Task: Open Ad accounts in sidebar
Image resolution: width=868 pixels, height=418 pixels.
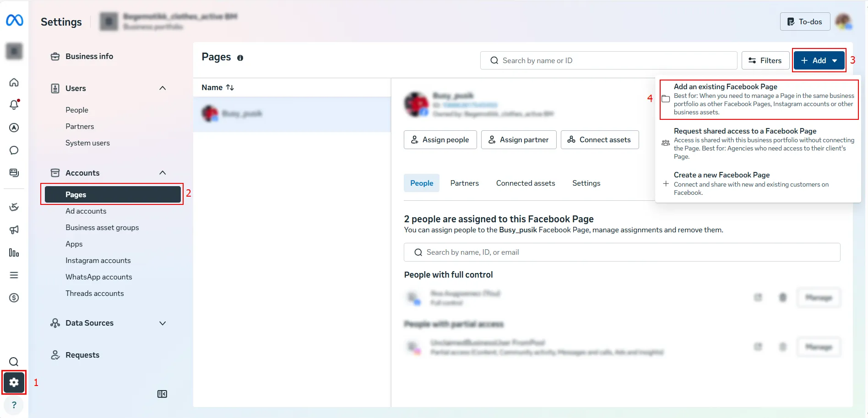Action: coord(86,211)
